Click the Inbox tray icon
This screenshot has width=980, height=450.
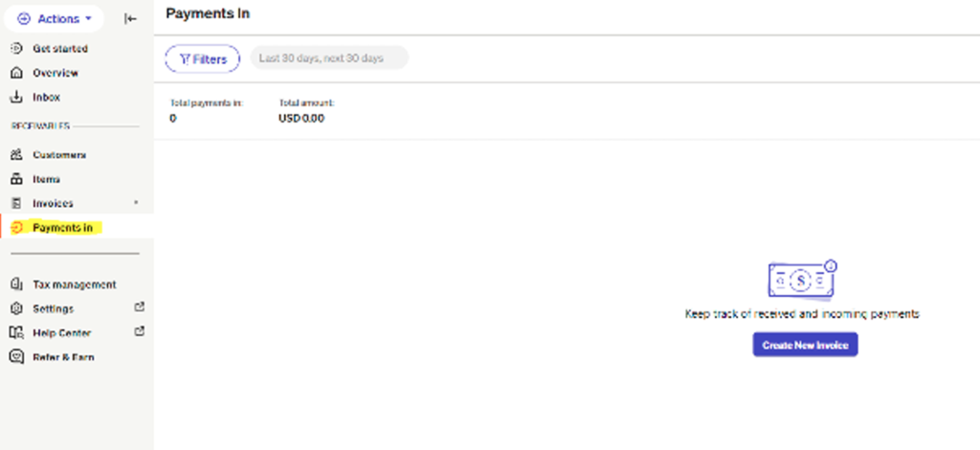pos(16,98)
